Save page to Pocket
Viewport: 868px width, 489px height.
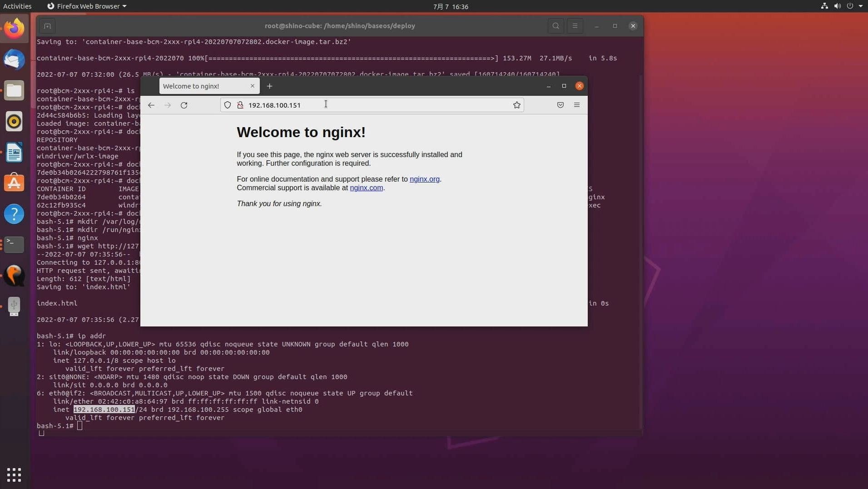pyautogui.click(x=560, y=105)
